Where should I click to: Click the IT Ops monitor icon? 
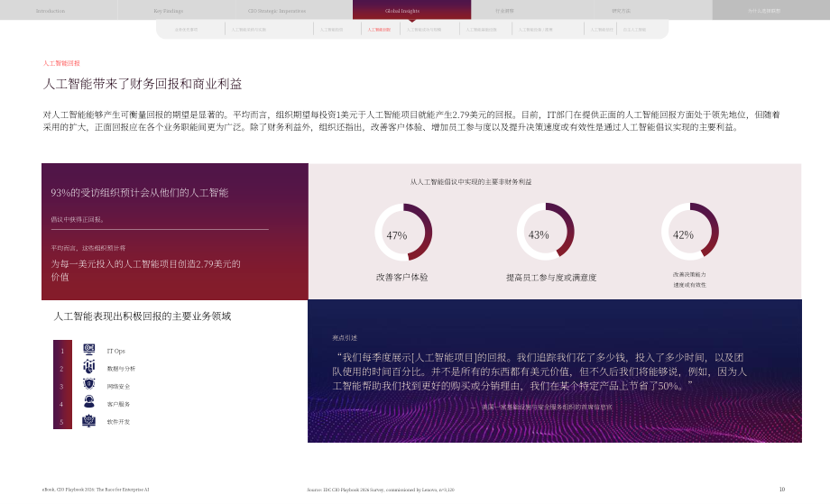pos(89,349)
